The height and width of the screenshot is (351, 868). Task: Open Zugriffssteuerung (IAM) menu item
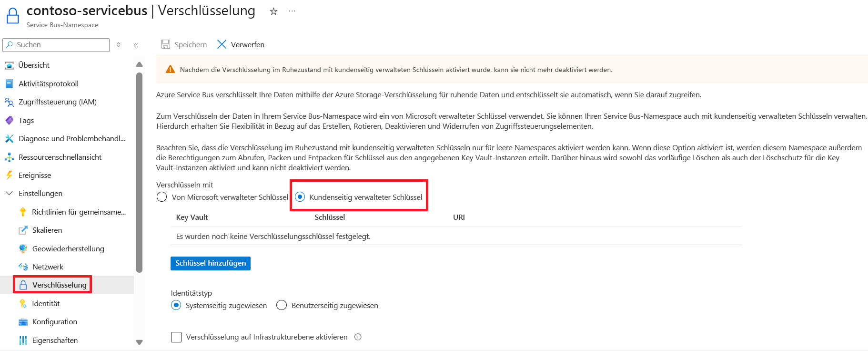57,102
